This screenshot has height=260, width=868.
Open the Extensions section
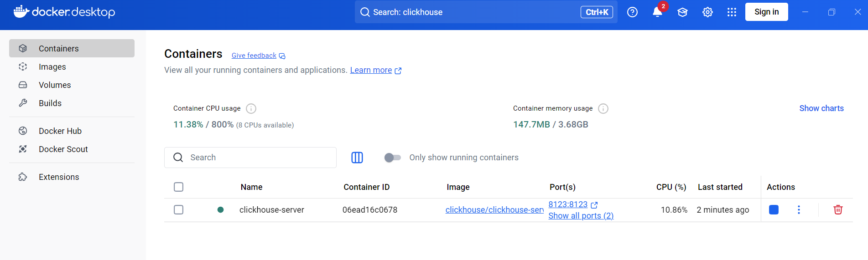click(72, 177)
